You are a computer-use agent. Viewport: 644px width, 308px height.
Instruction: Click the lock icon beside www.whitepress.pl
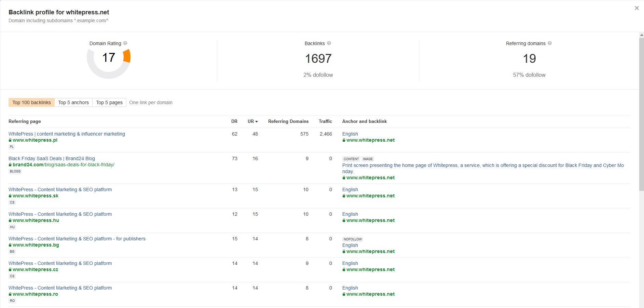click(10, 140)
